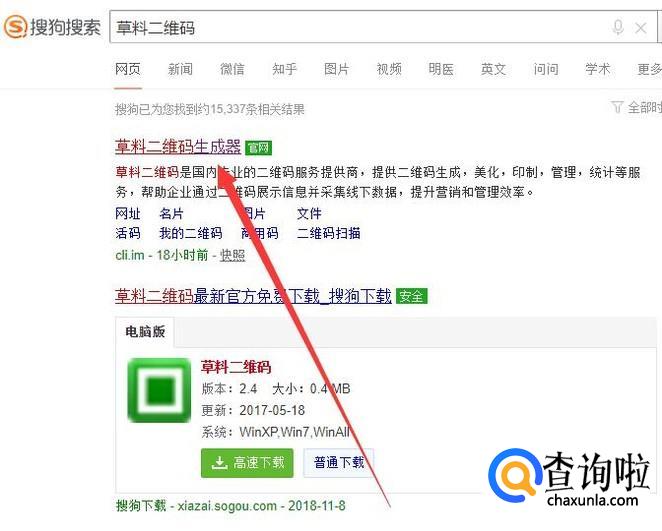The image size is (662, 531).
Task: Select the 电脑版 tab
Action: point(145,332)
